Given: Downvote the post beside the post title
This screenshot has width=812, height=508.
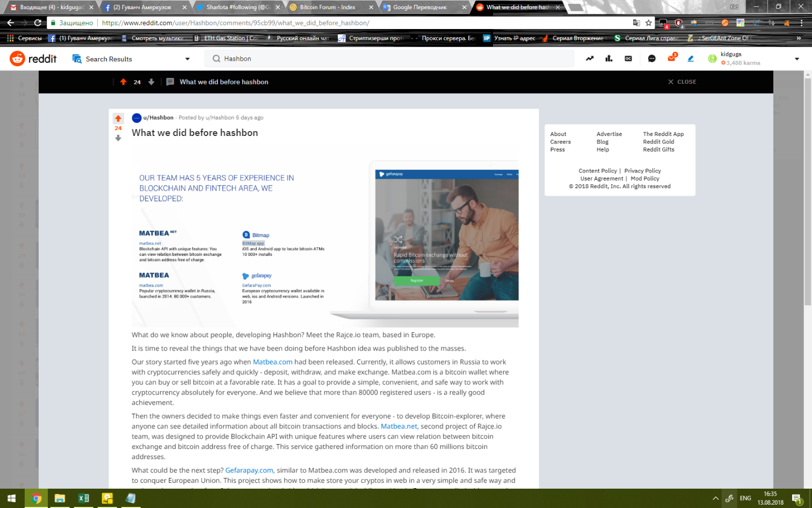Looking at the screenshot, I should [x=118, y=138].
